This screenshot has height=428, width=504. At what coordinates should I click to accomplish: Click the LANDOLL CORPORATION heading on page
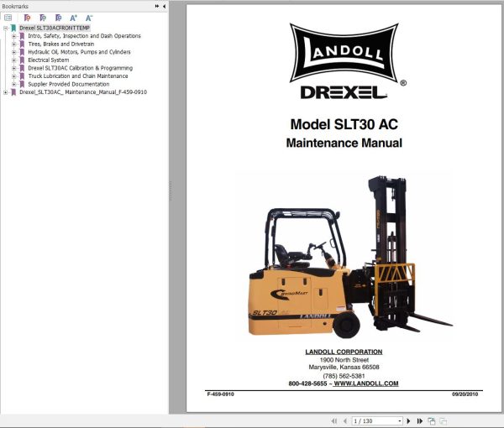[x=344, y=352]
